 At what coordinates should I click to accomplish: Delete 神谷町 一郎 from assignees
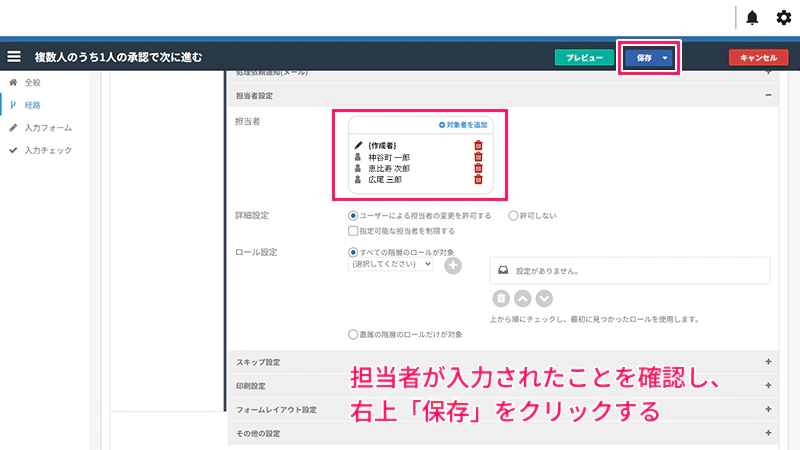pos(478,157)
